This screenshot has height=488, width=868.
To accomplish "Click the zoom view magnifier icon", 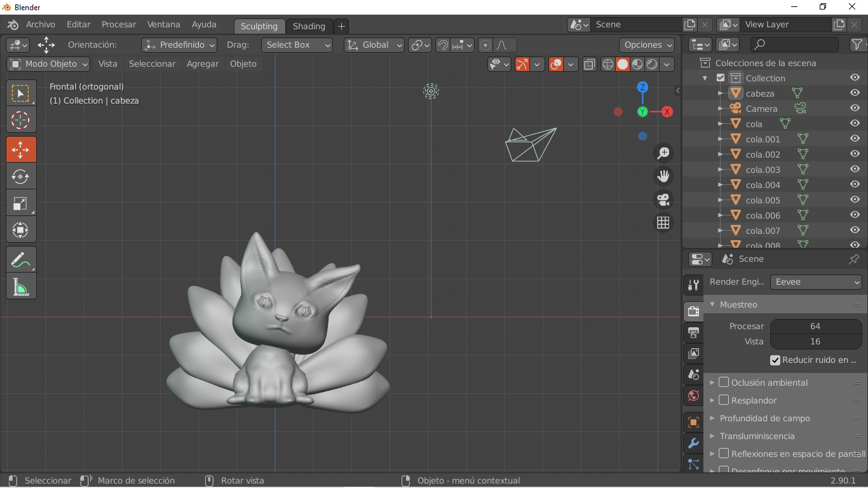I will pyautogui.click(x=663, y=153).
